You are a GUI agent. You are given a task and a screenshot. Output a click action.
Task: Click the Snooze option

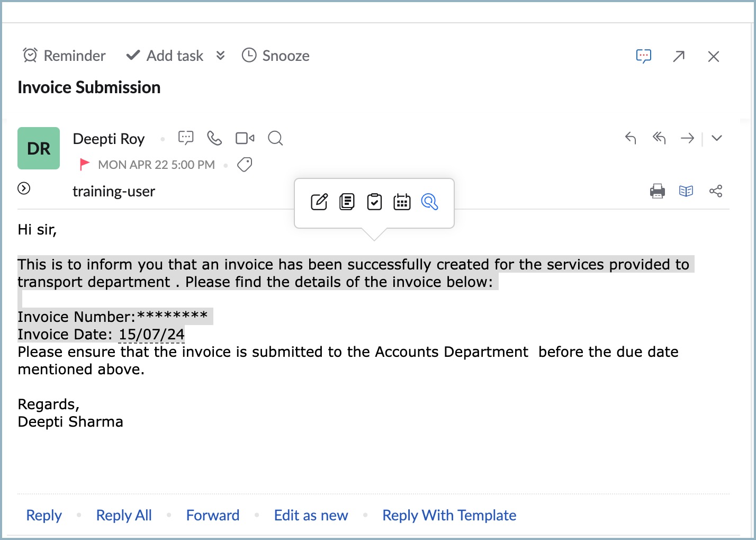pyautogui.click(x=275, y=56)
